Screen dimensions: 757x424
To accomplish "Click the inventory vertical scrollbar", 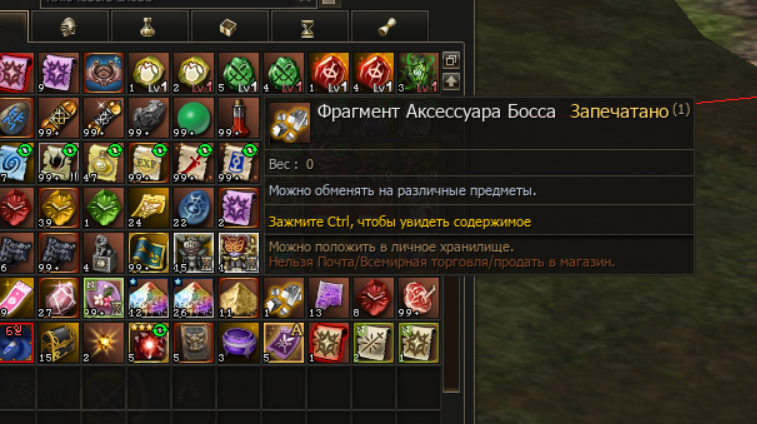I will click(x=451, y=241).
